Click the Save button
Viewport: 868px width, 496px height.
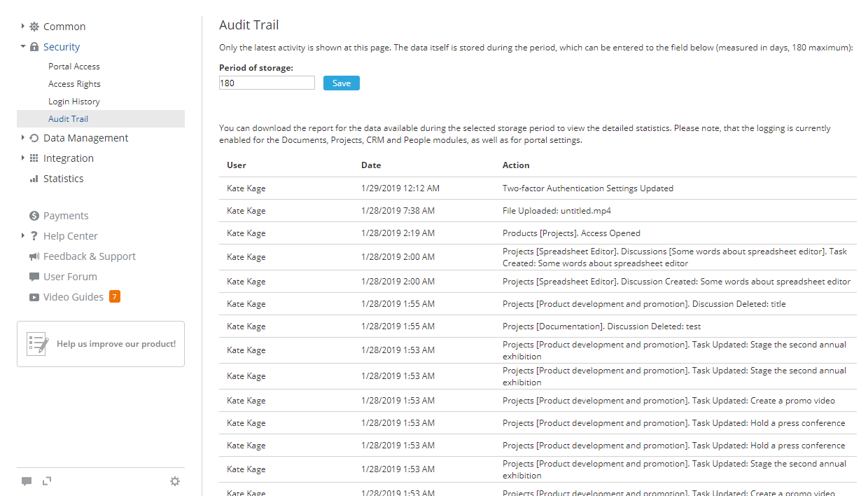click(341, 83)
